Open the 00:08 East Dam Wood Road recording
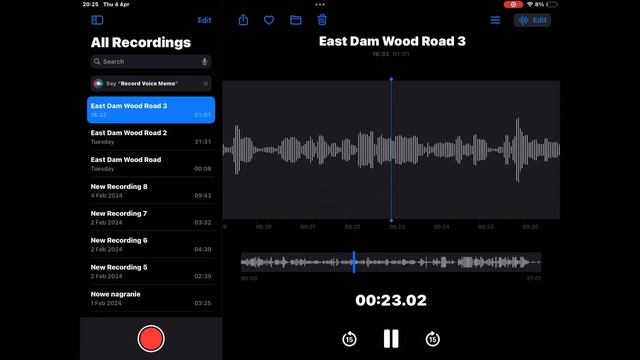Viewport: 640px width, 360px height. (x=151, y=164)
